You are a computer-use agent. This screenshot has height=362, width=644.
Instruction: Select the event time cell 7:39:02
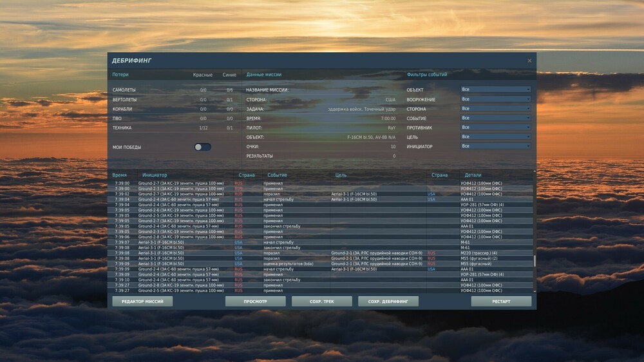point(122,194)
